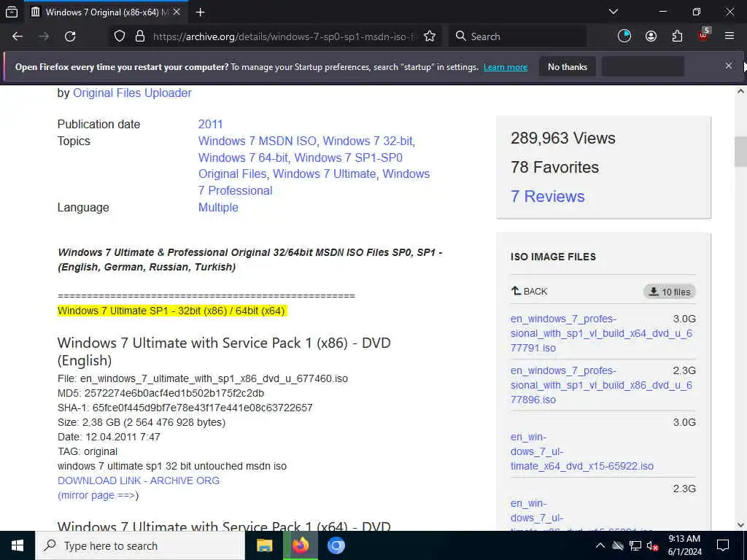Viewport: 747px width, 560px height.
Task: Open the Firefox View icon left of the tab
Action: tap(12, 12)
